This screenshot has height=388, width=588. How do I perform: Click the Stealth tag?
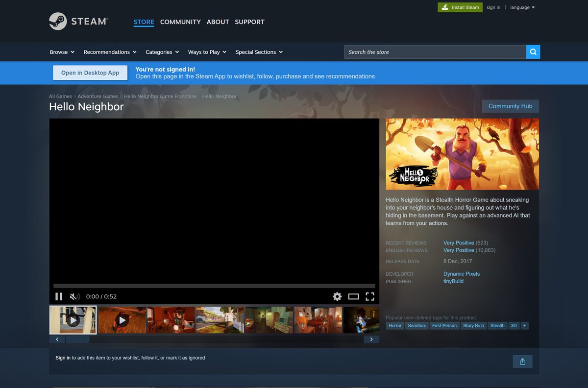497,326
